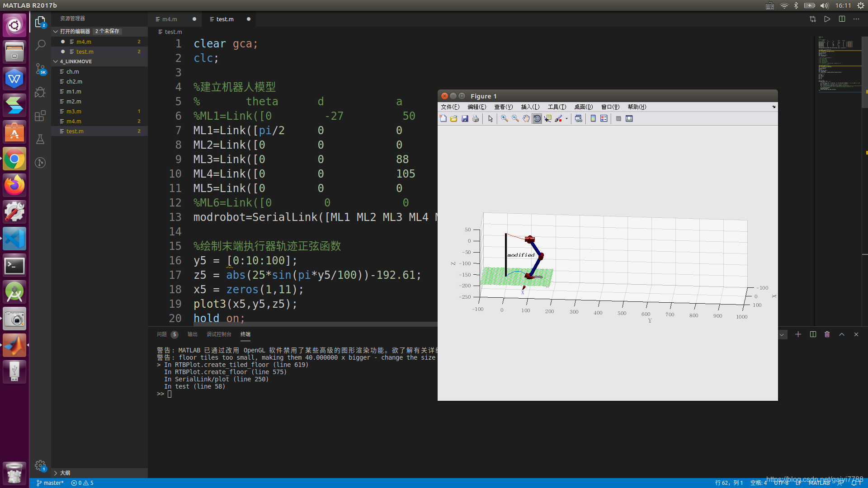868x488 pixels.
Task: Click the editor minimap overview
Action: (x=839, y=66)
